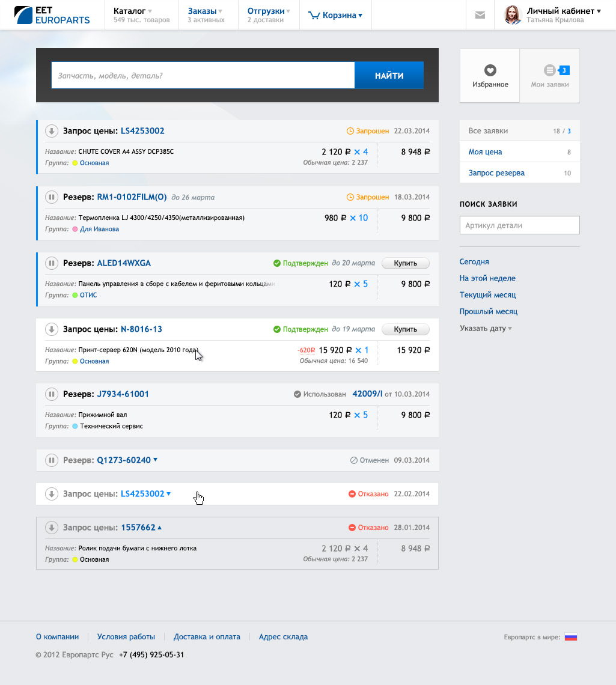Select the Моя цена filter tab
Image resolution: width=616 pixels, height=685 pixels.
click(x=486, y=152)
